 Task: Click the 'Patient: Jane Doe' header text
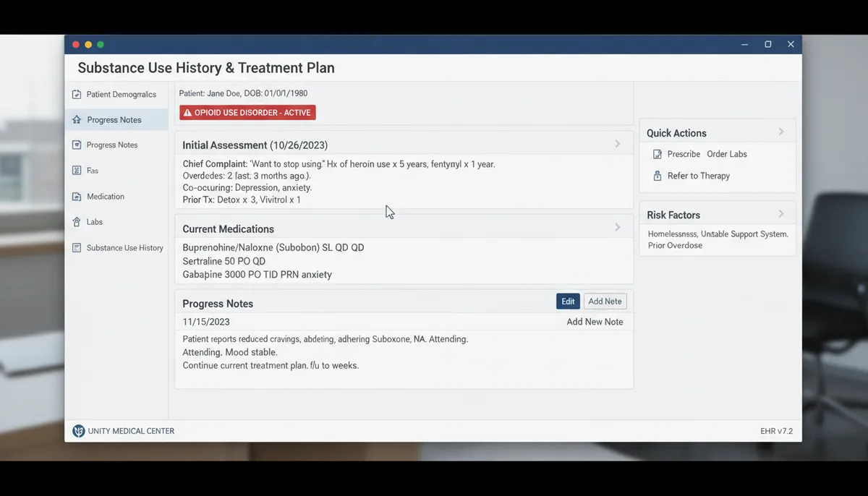tap(243, 93)
